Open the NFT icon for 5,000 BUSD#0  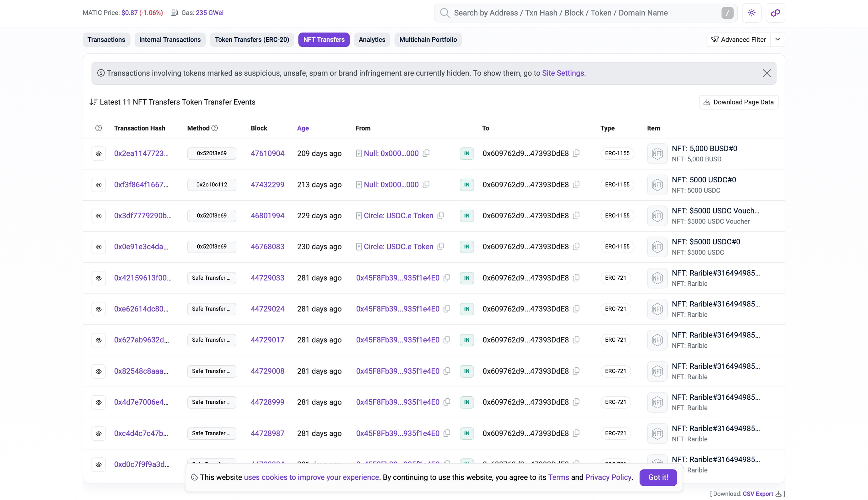point(657,154)
